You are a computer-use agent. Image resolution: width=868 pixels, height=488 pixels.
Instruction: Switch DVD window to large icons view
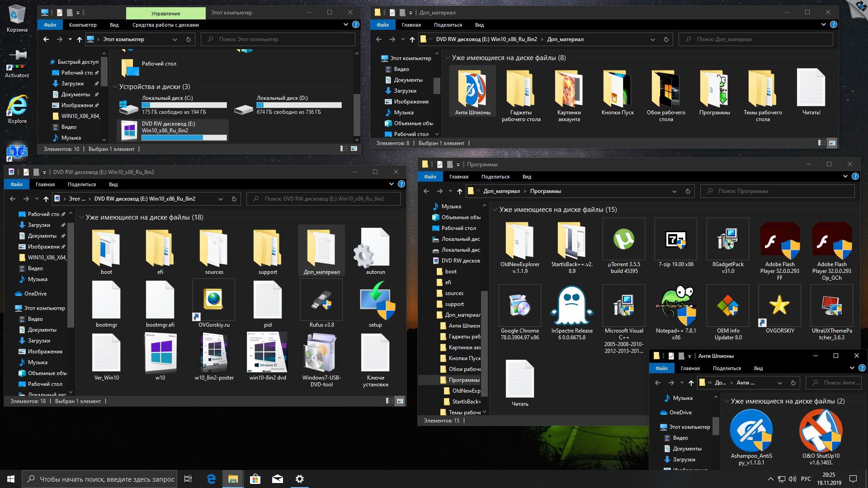(x=400, y=401)
